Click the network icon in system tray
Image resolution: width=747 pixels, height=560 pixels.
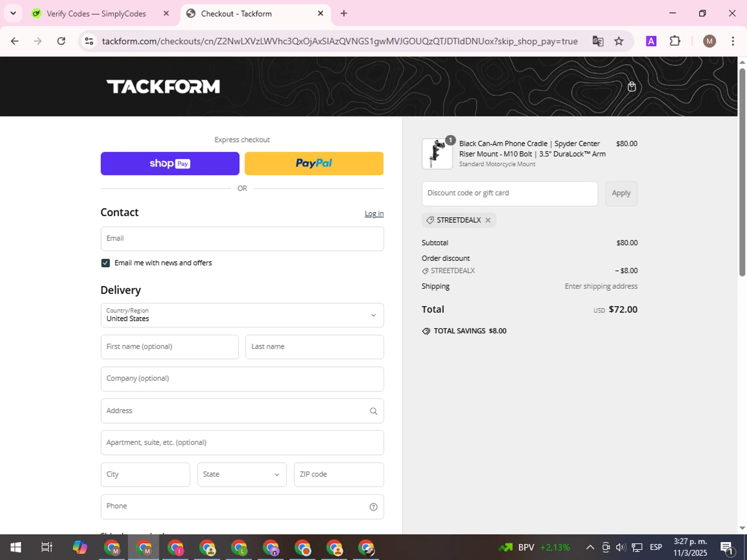pos(637,548)
